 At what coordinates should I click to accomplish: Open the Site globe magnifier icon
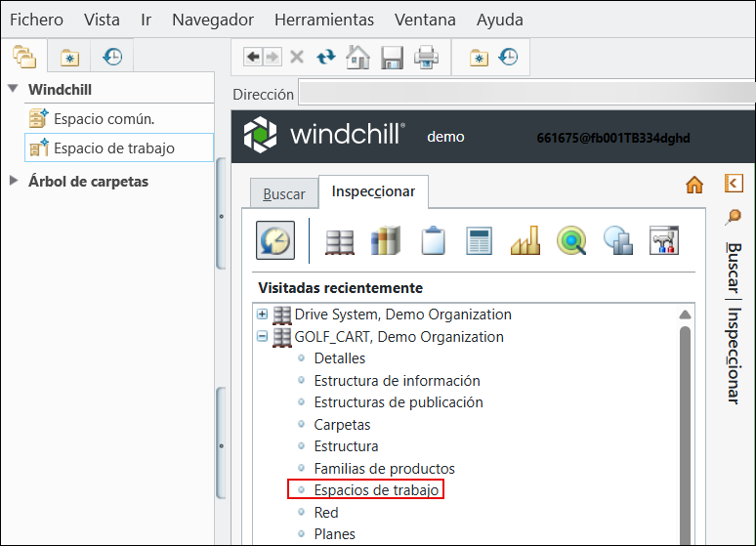(571, 240)
